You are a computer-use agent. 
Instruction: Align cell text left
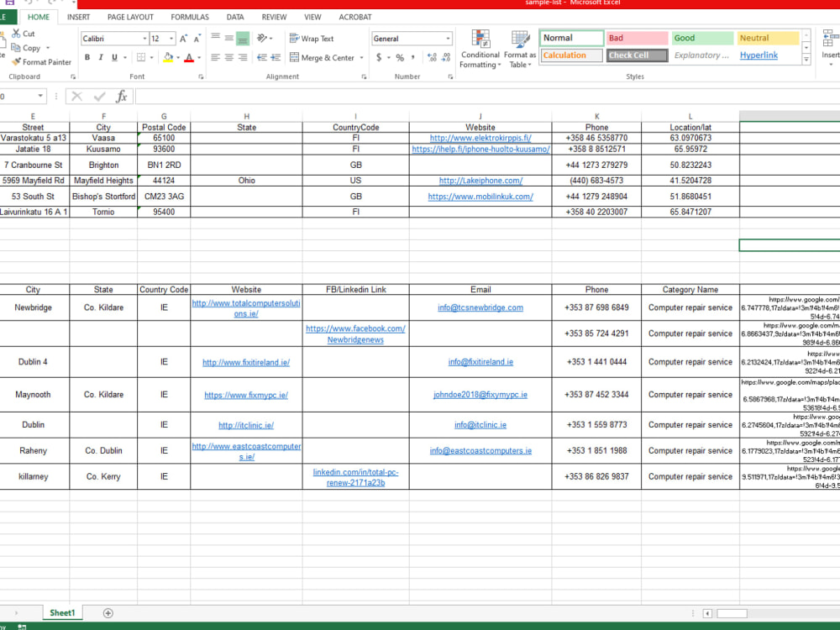[x=215, y=57]
